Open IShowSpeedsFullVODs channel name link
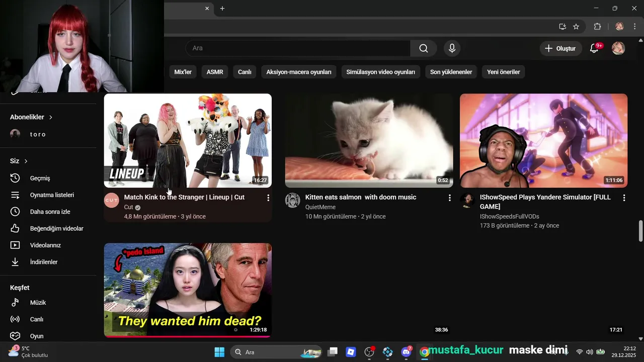Image resolution: width=644 pixels, height=362 pixels. point(509,216)
